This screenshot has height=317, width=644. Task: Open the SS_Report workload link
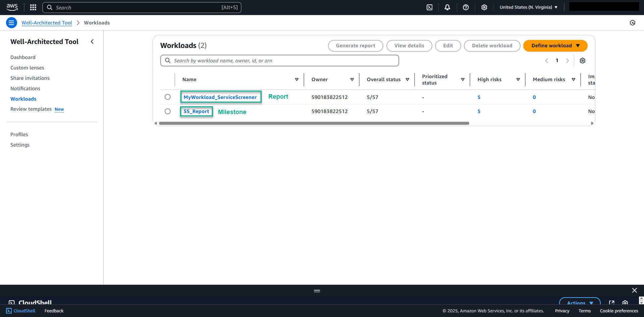(196, 111)
